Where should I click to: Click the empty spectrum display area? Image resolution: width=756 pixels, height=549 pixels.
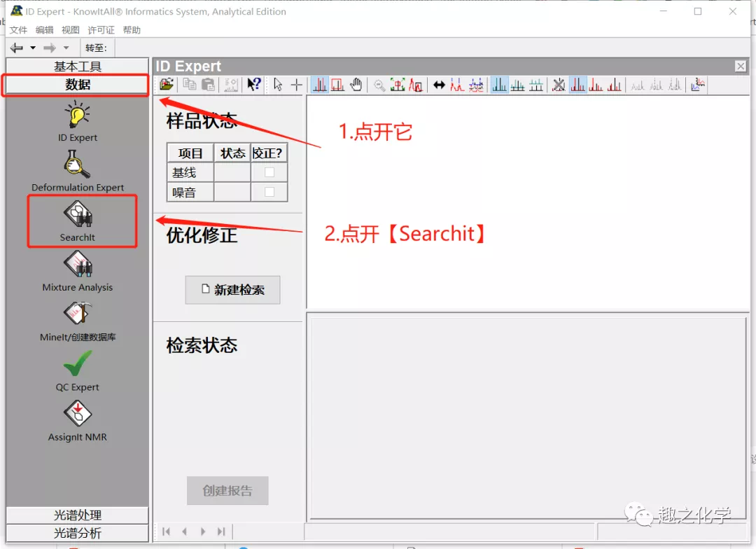click(528, 202)
